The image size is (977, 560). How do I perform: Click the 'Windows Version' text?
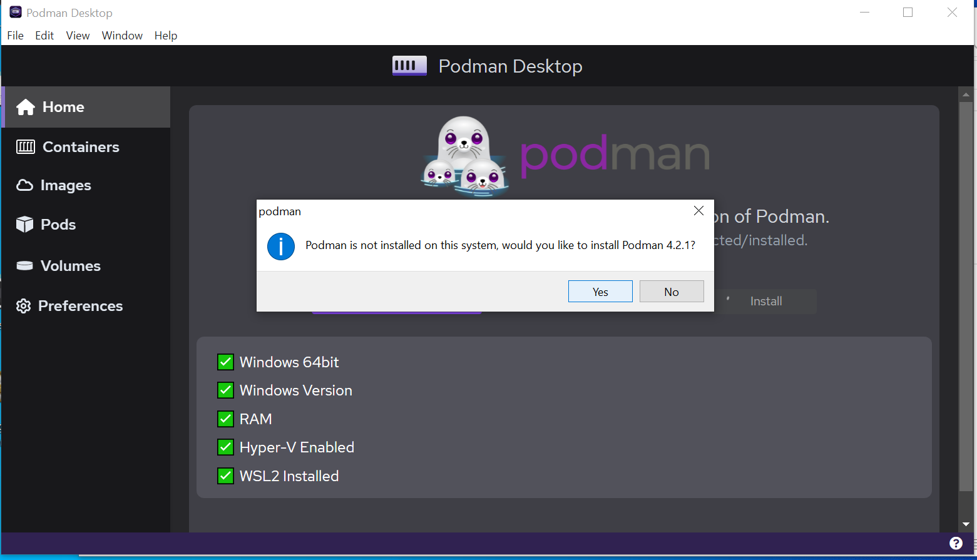[296, 390]
